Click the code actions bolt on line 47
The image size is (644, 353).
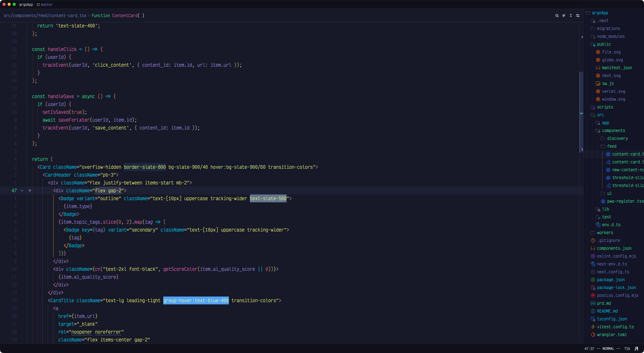coord(30,190)
